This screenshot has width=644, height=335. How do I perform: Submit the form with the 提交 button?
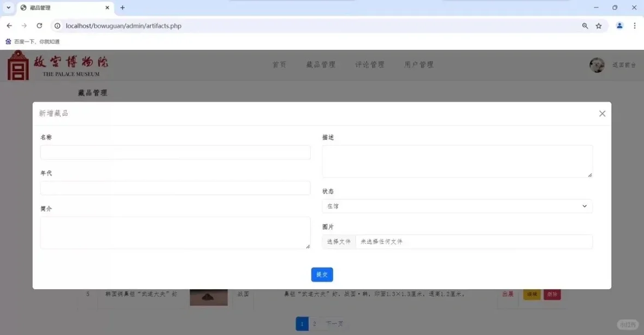click(322, 274)
